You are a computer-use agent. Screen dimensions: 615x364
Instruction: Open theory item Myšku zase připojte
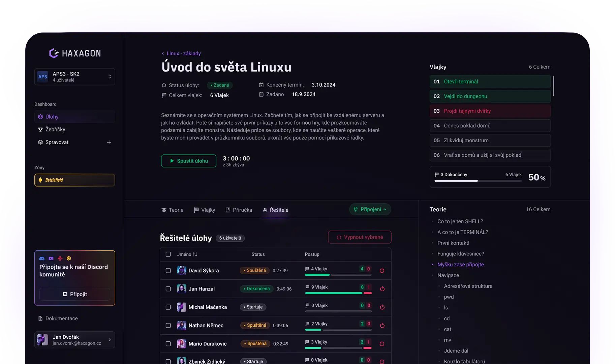tap(460, 265)
